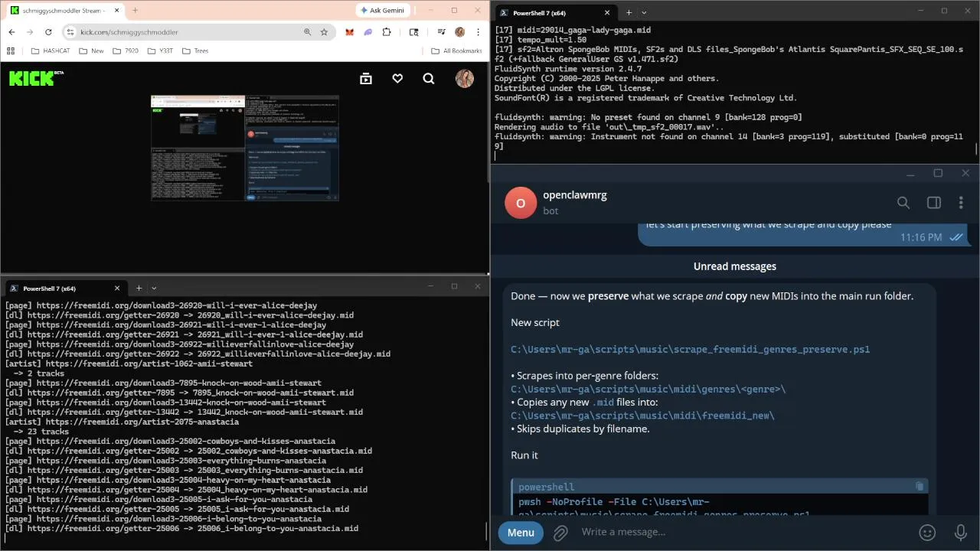Open the Google Lens search icon
This screenshot has height=551, width=980.
[414, 32]
